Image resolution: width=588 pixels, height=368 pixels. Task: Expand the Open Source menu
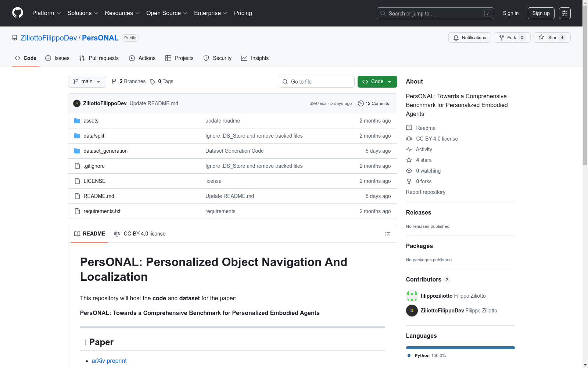tap(167, 13)
